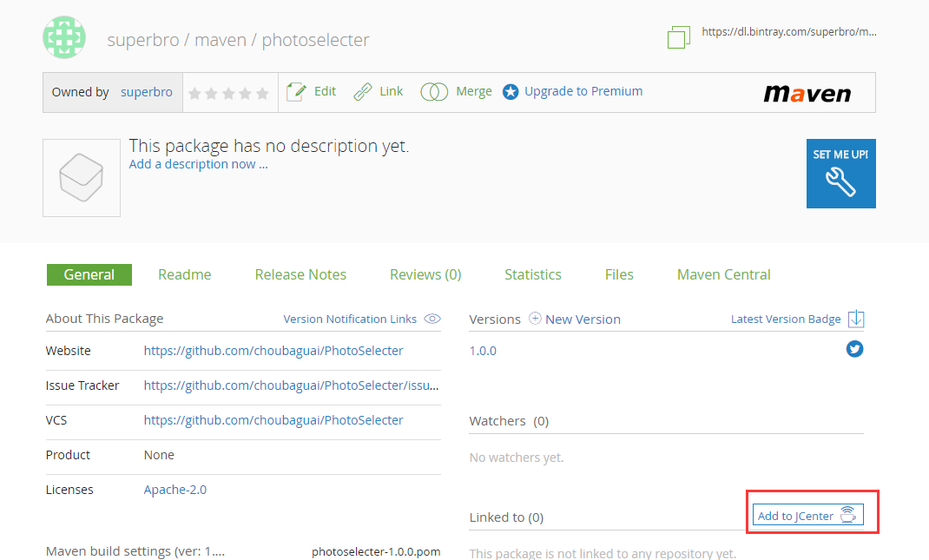The height and width of the screenshot is (560, 929).
Task: Click the Apache-2.0 license link
Action: coord(175,490)
